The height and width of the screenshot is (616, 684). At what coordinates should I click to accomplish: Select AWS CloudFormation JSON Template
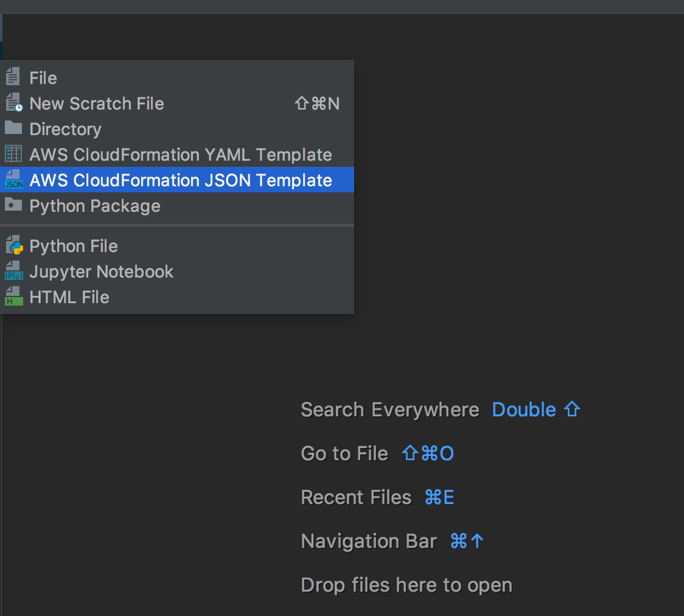176,180
